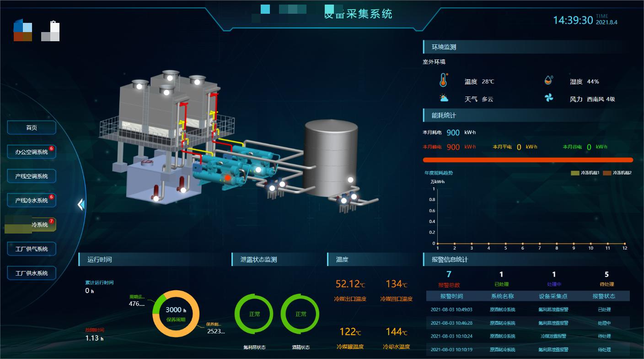The width and height of the screenshot is (644, 359).
Task: Click the outdoor temperature thermometer icon
Action: 443,80
